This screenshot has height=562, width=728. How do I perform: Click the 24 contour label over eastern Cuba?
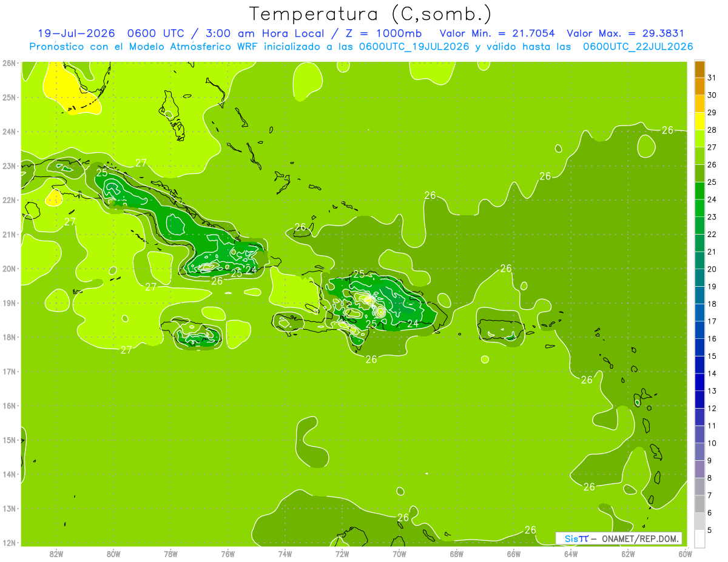tap(251, 270)
